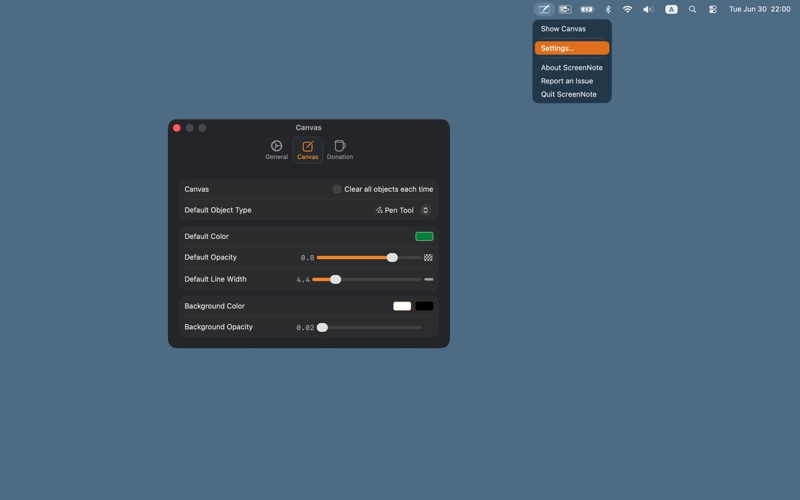800x500 pixels.
Task: Open the Wi-Fi menu
Action: click(628, 9)
